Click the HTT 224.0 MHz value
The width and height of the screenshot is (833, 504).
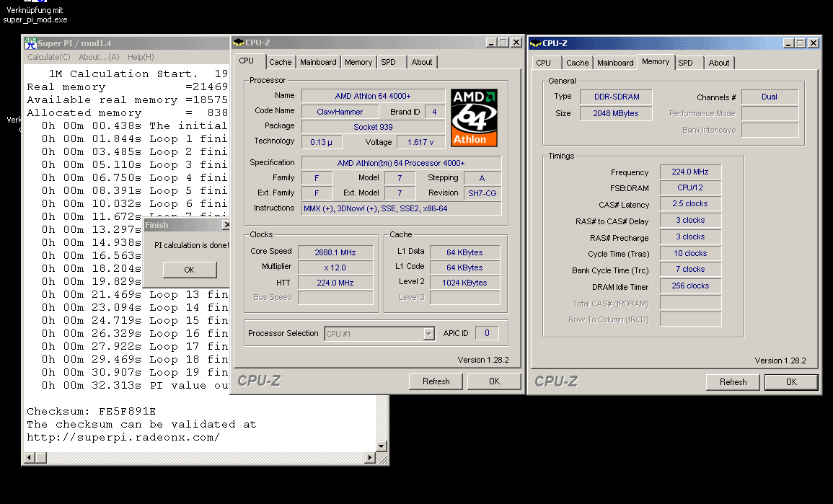pyautogui.click(x=335, y=283)
